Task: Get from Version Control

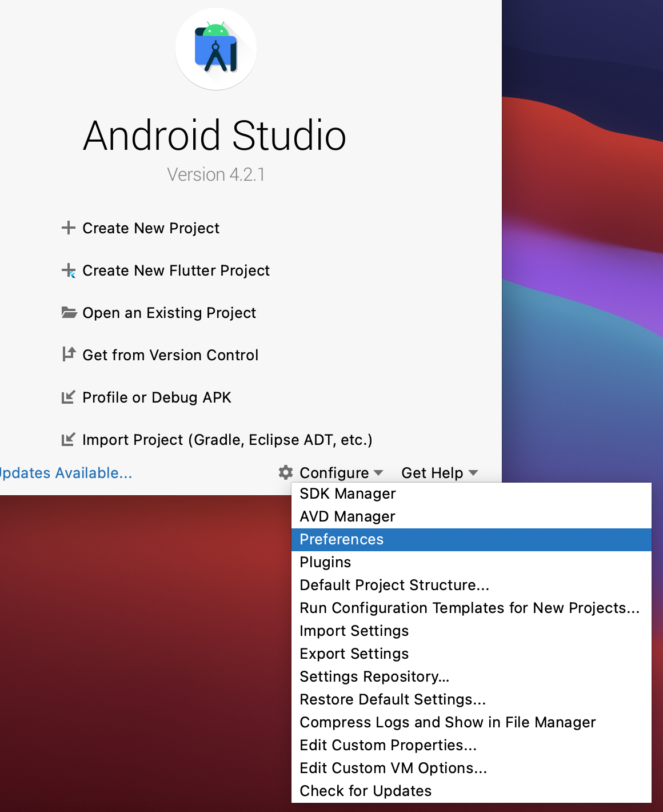Action: pyautogui.click(x=170, y=355)
